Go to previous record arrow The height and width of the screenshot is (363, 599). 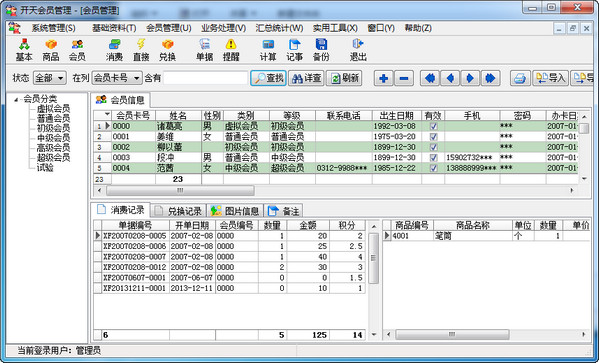tap(450, 78)
